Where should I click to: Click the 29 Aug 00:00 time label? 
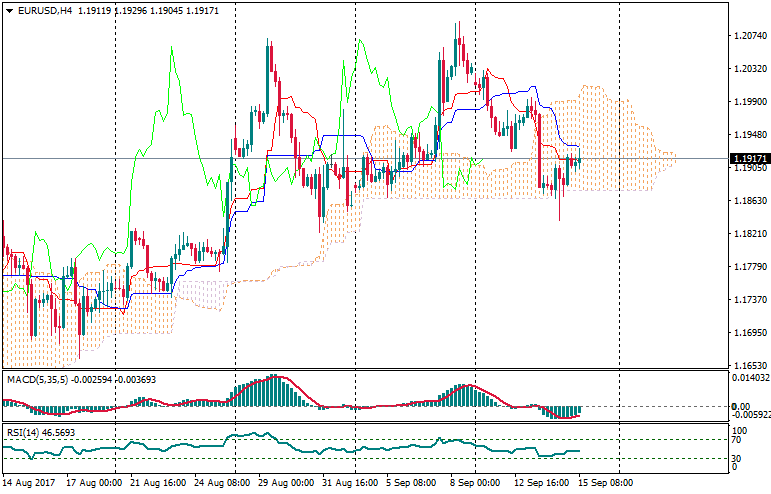point(267,482)
